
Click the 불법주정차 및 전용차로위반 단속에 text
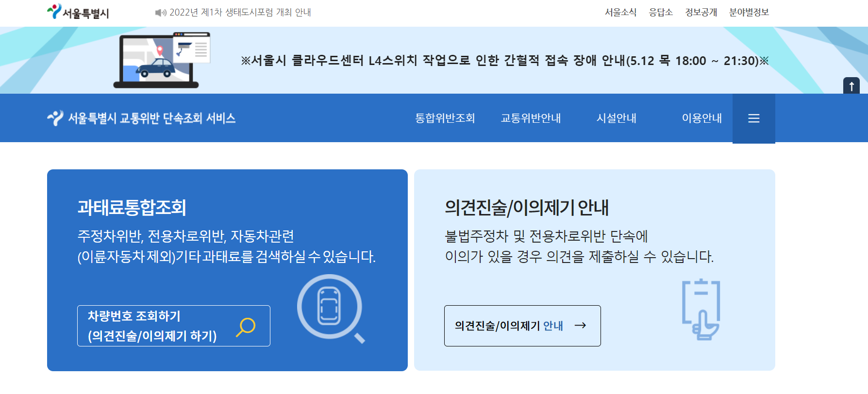(x=546, y=236)
